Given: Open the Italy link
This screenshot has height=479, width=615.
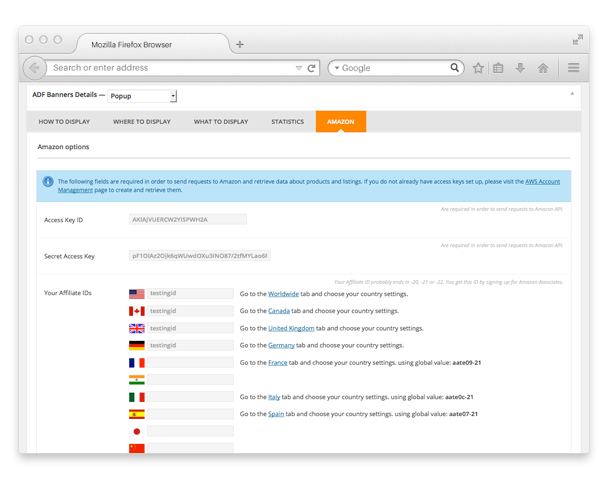Looking at the screenshot, I should [x=274, y=397].
